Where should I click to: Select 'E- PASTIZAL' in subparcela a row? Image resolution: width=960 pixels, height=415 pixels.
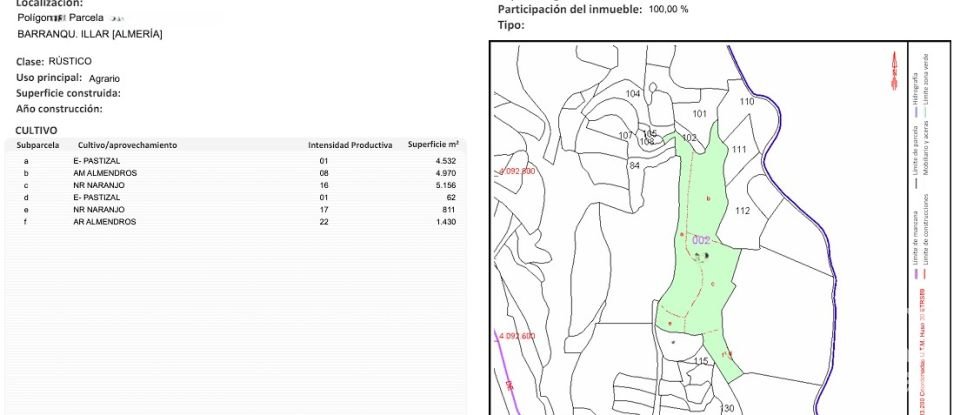97,161
